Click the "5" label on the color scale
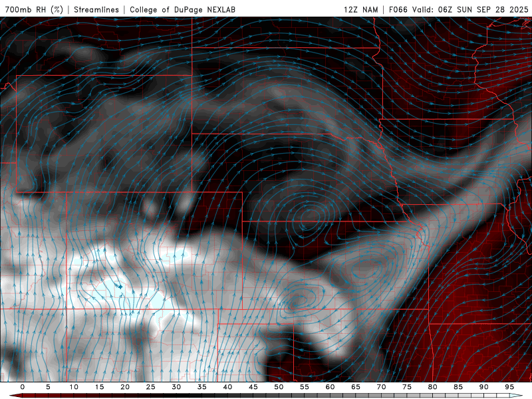The width and height of the screenshot is (532, 399). 48,387
